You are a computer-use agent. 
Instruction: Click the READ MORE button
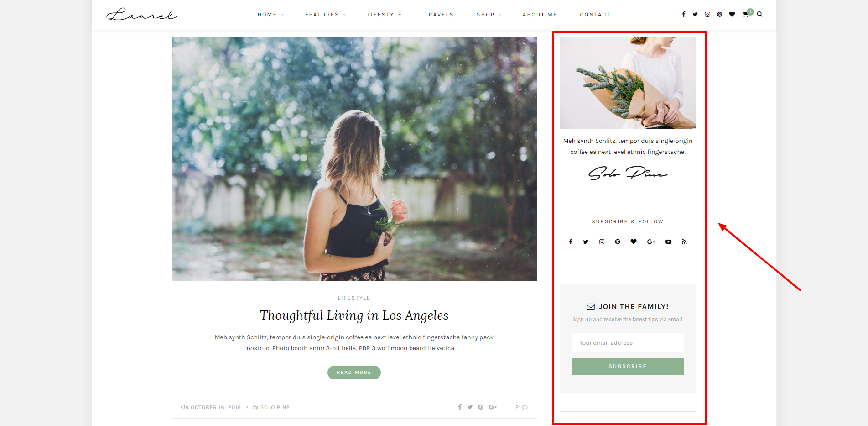354,373
